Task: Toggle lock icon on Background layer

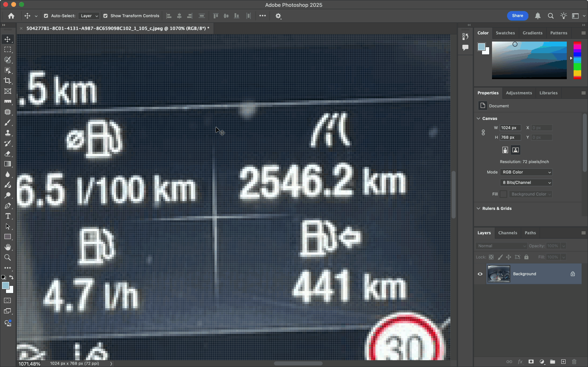Action: point(573,274)
